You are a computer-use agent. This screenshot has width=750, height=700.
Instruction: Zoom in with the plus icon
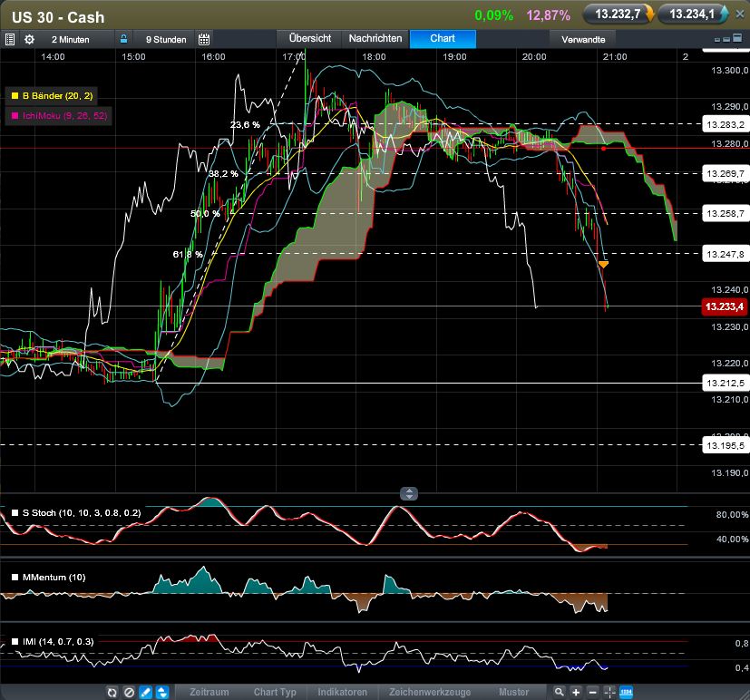tap(575, 692)
